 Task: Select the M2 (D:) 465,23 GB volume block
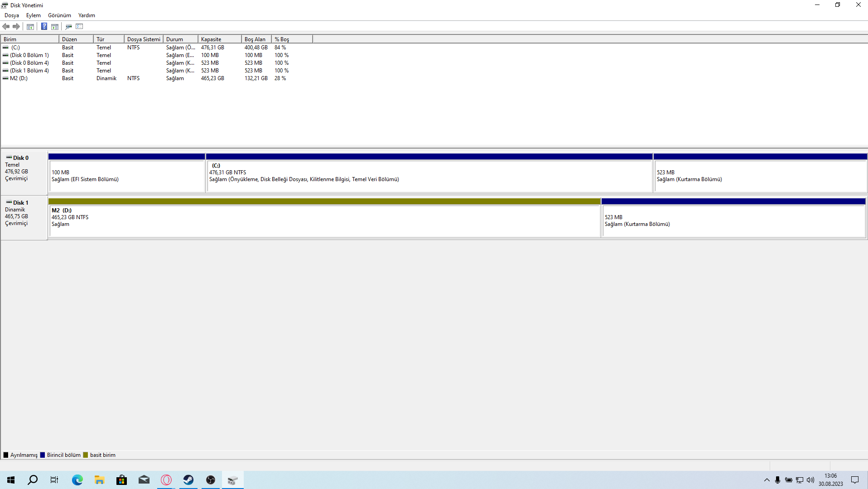click(x=324, y=218)
